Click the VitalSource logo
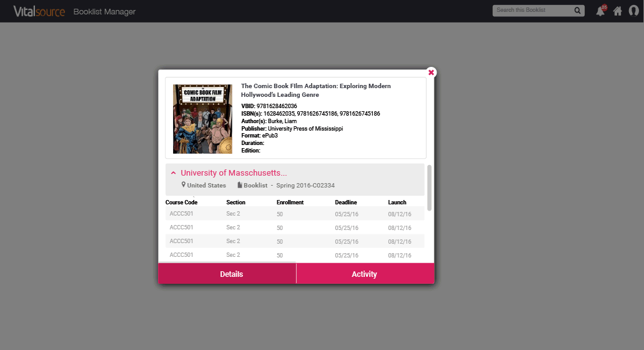This screenshot has width=644, height=350. point(39,11)
